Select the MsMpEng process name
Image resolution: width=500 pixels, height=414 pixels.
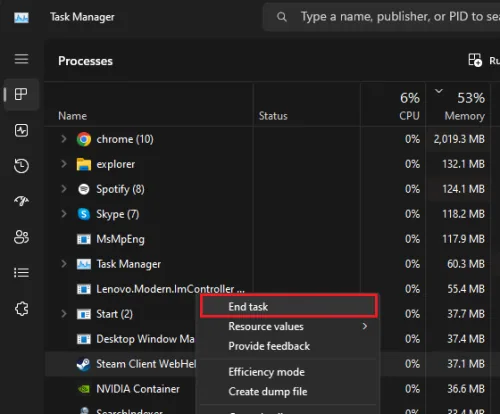point(120,239)
